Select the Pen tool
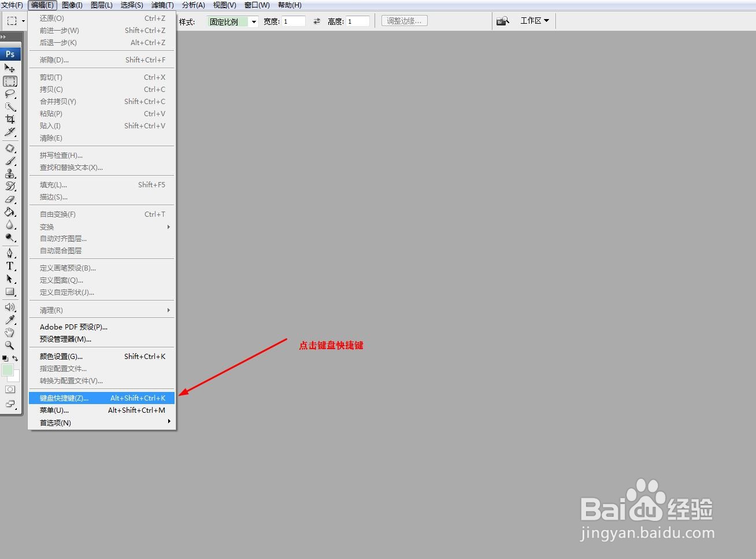 click(x=10, y=253)
